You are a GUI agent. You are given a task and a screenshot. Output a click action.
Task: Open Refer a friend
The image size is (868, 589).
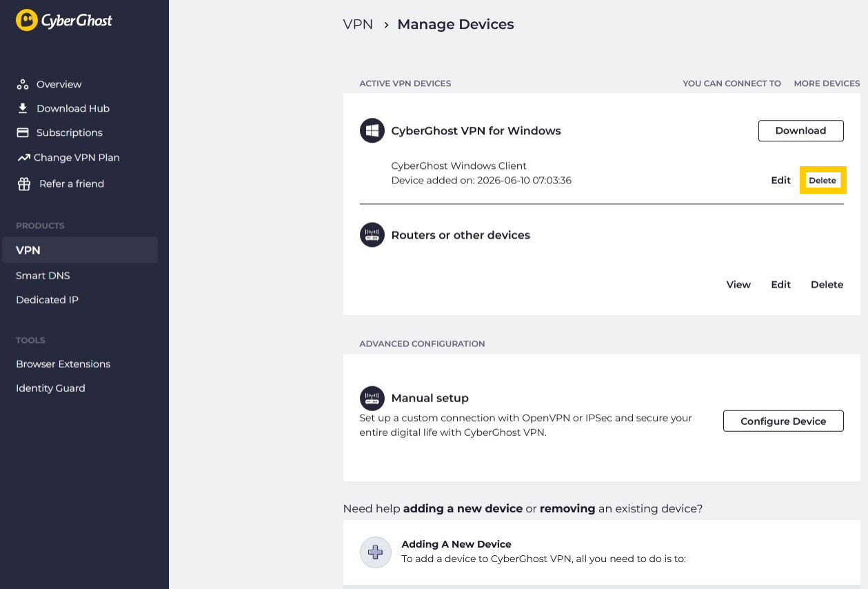pyautogui.click(x=72, y=183)
